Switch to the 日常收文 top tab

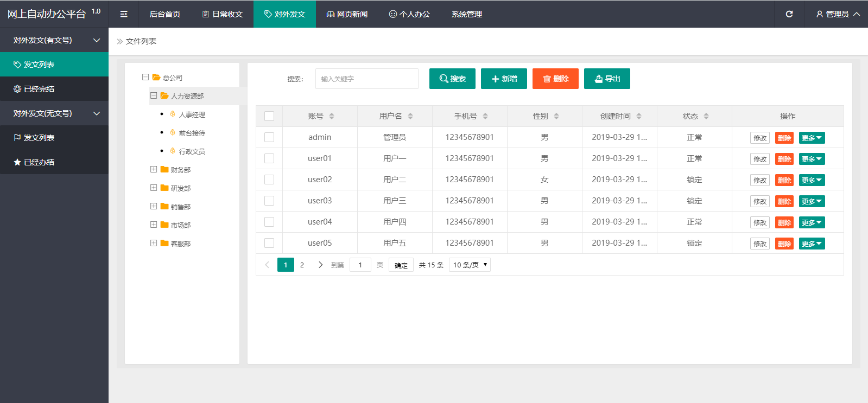pos(223,14)
